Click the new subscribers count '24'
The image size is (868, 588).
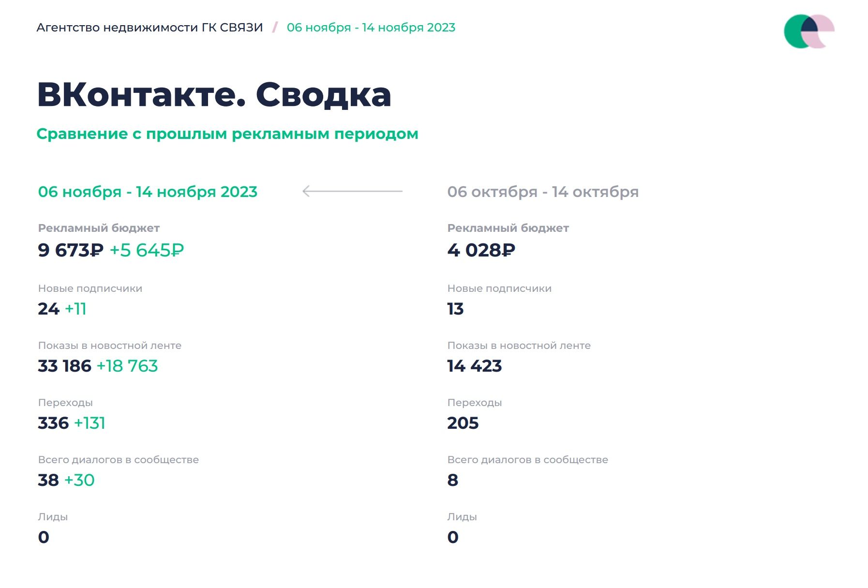(x=48, y=309)
